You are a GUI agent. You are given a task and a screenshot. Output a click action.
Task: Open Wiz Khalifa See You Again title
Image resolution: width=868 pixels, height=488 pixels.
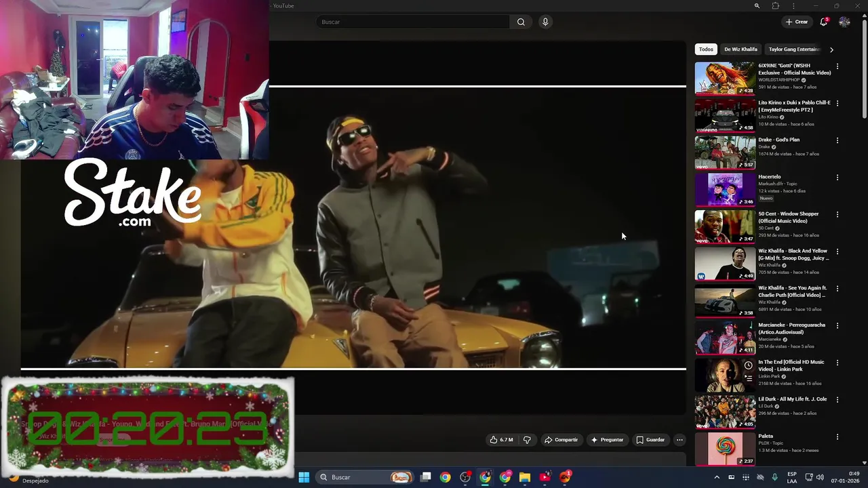point(793,291)
